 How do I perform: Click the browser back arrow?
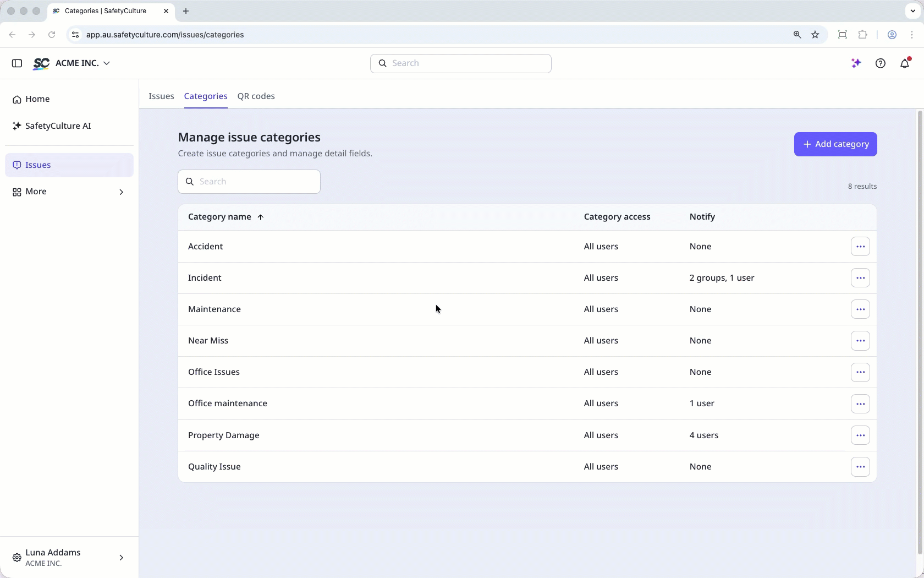pos(12,35)
